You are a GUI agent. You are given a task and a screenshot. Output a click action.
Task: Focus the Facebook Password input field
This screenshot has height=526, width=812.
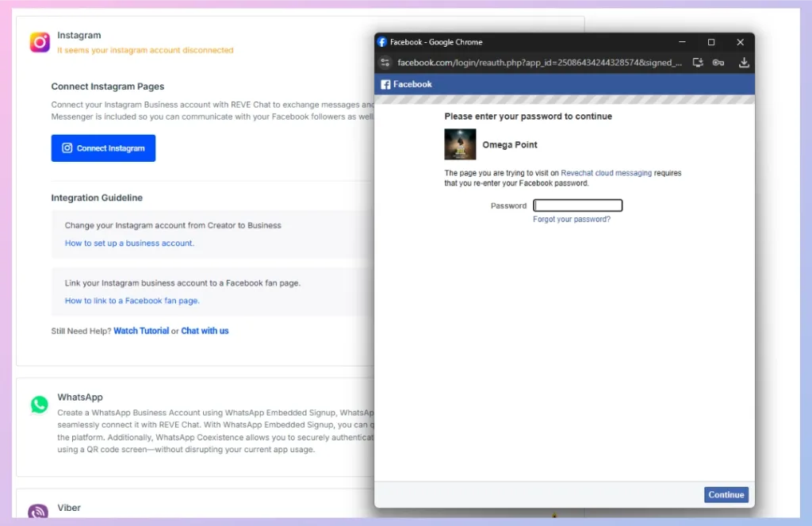pyautogui.click(x=578, y=205)
